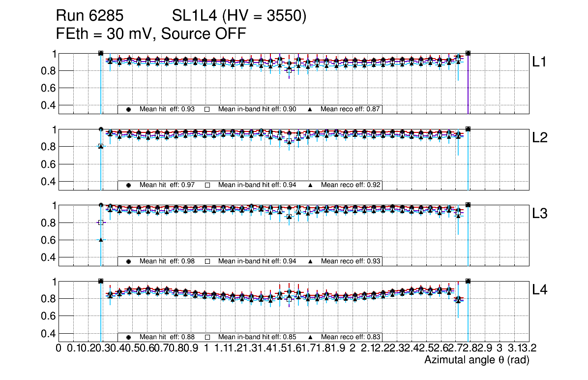Click 'Mean hit eff: 0.97' text in L2

point(167,185)
